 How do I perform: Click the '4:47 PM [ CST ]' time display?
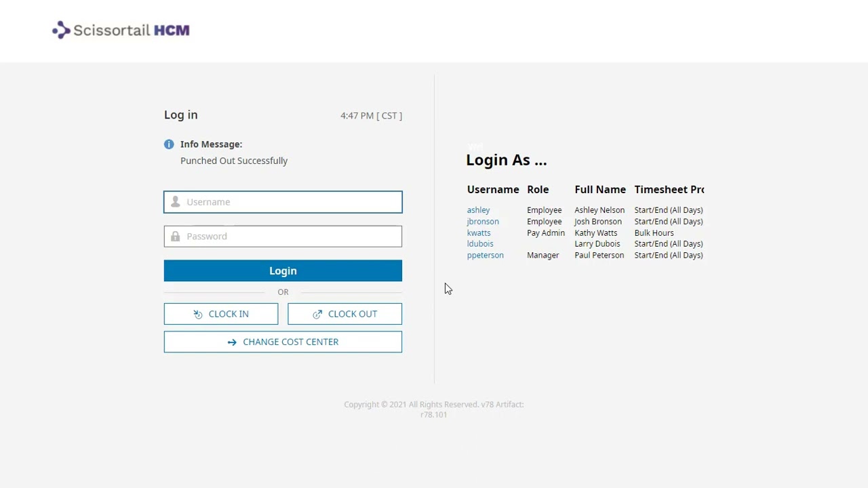tap(371, 116)
